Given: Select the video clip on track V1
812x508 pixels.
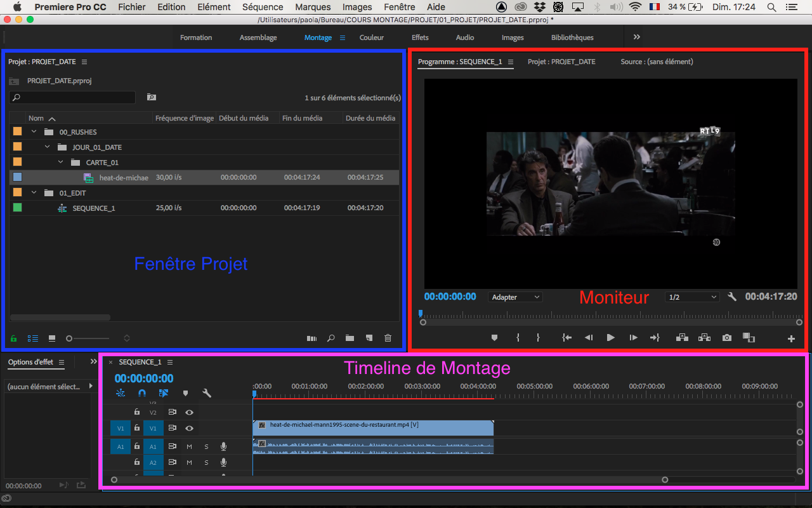Looking at the screenshot, I should (x=373, y=428).
